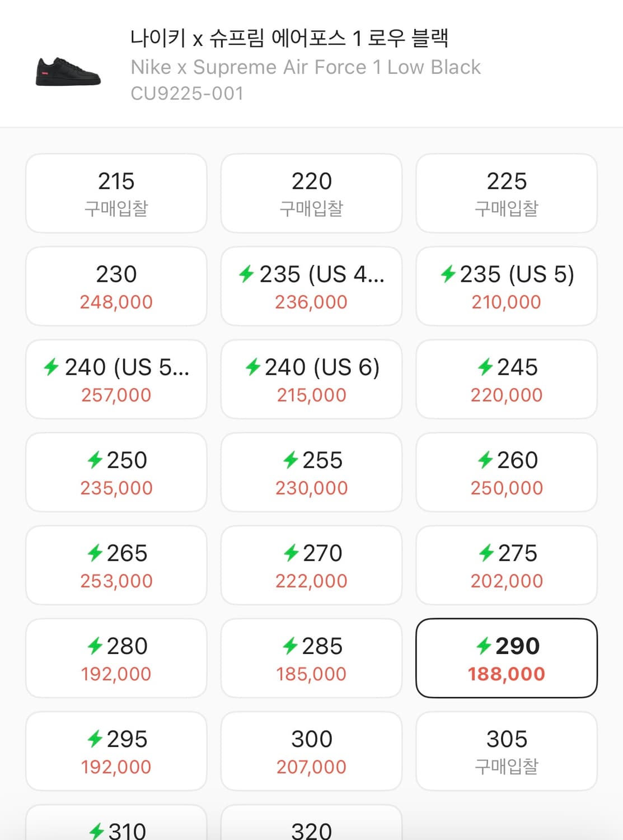Pick size 265 priced 253,000

116,565
